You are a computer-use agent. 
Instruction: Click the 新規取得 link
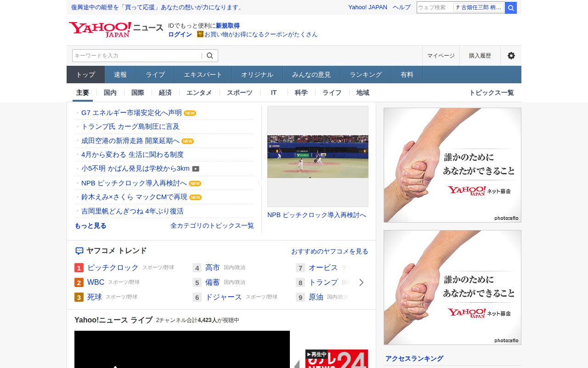(x=228, y=26)
